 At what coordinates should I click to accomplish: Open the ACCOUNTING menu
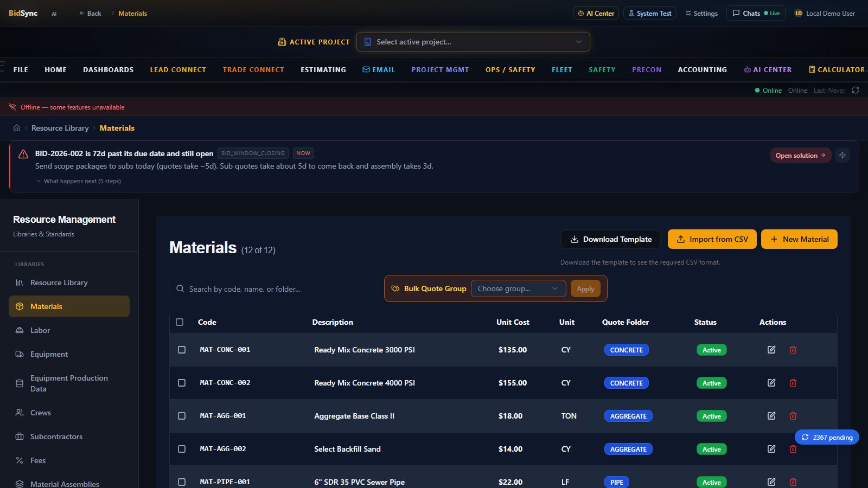(703, 70)
